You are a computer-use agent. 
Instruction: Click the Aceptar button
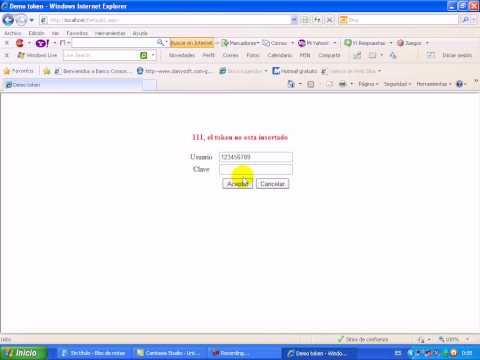click(237, 184)
